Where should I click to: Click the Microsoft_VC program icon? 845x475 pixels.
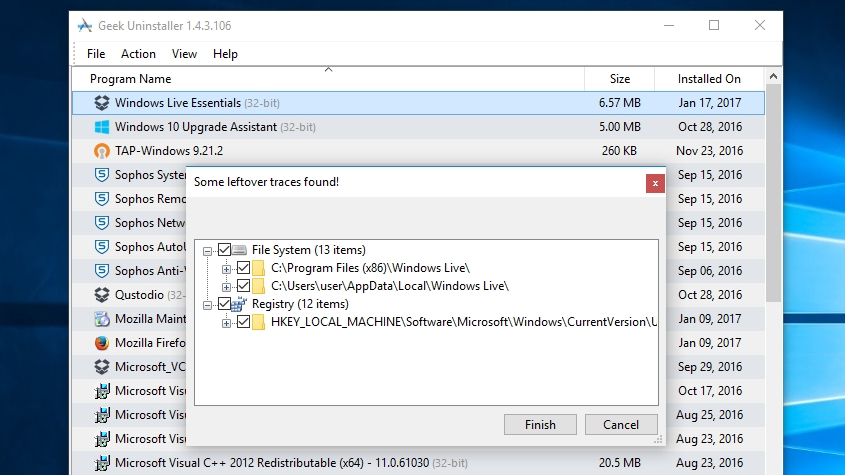tap(101, 367)
